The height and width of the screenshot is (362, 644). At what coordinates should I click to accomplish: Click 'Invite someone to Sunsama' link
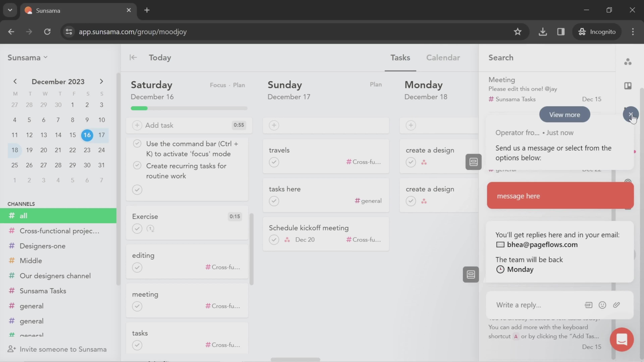click(x=63, y=350)
